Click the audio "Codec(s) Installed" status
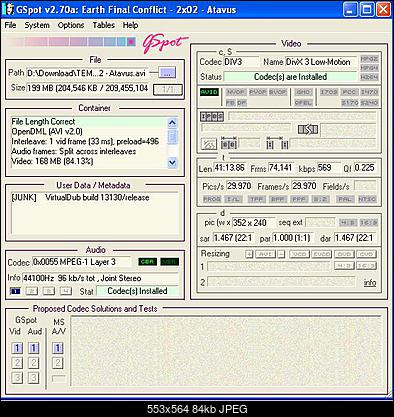394x417 pixels. 137,291
